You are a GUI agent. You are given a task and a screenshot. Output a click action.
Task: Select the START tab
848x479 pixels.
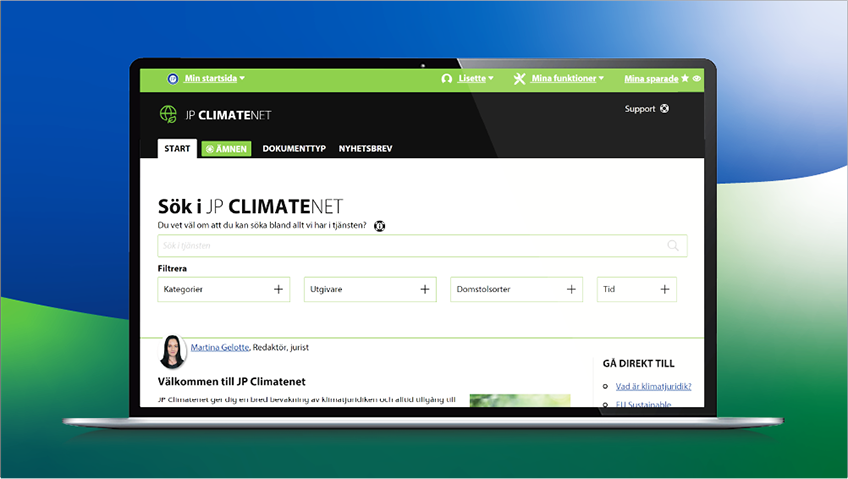coord(177,149)
